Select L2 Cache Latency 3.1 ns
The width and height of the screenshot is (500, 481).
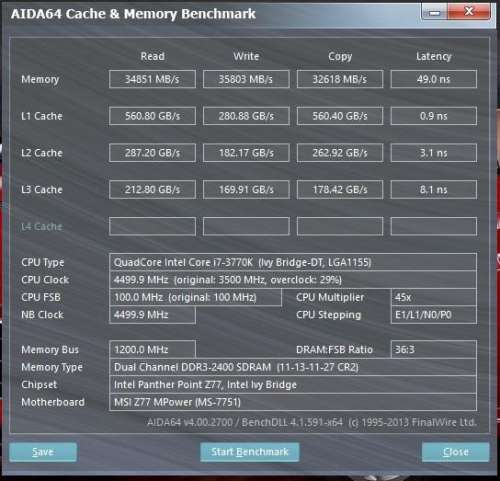[433, 153]
